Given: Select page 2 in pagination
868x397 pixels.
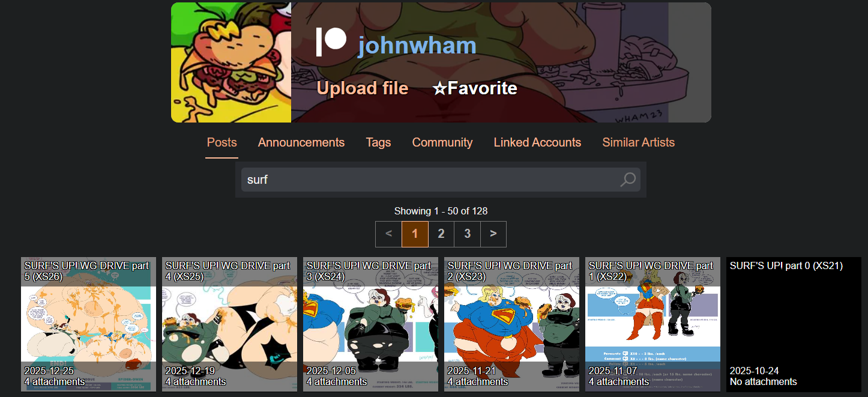Looking at the screenshot, I should coord(441,234).
